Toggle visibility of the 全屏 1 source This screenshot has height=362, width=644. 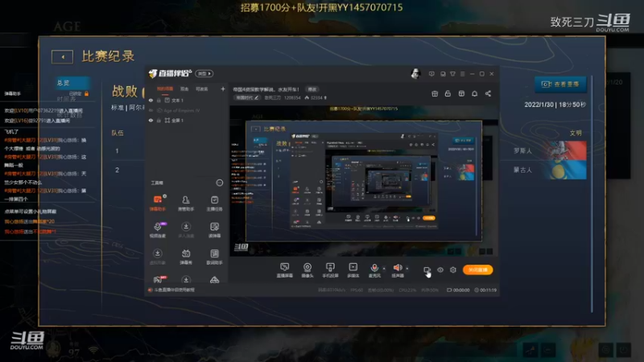pyautogui.click(x=151, y=120)
